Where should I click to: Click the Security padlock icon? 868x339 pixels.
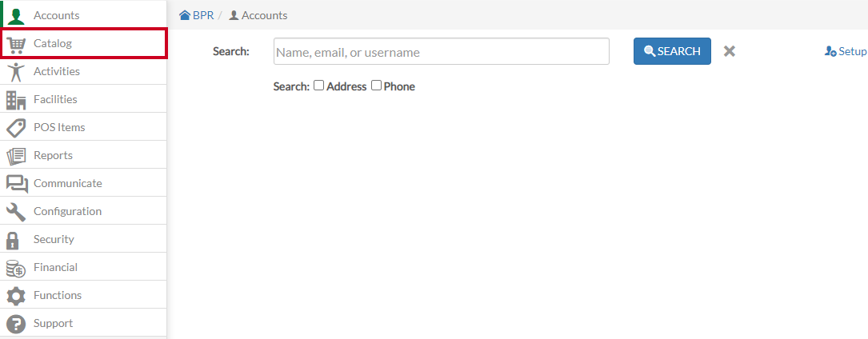point(12,240)
